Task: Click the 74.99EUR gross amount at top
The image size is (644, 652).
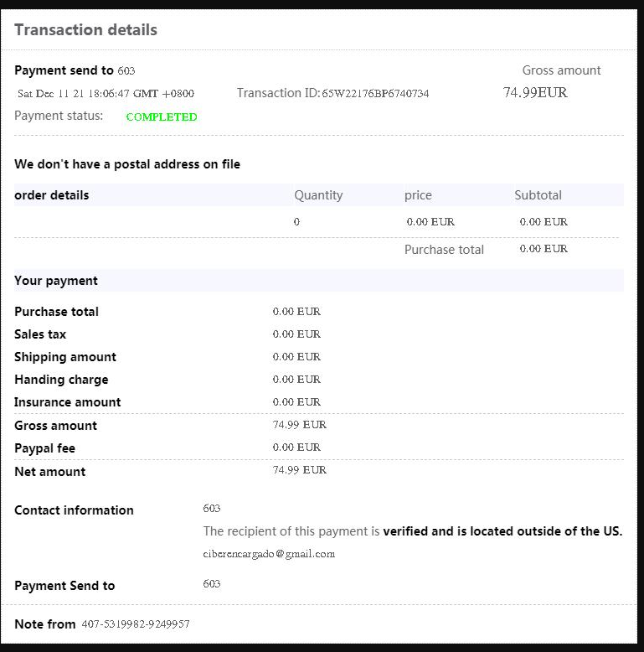Action: pos(535,93)
